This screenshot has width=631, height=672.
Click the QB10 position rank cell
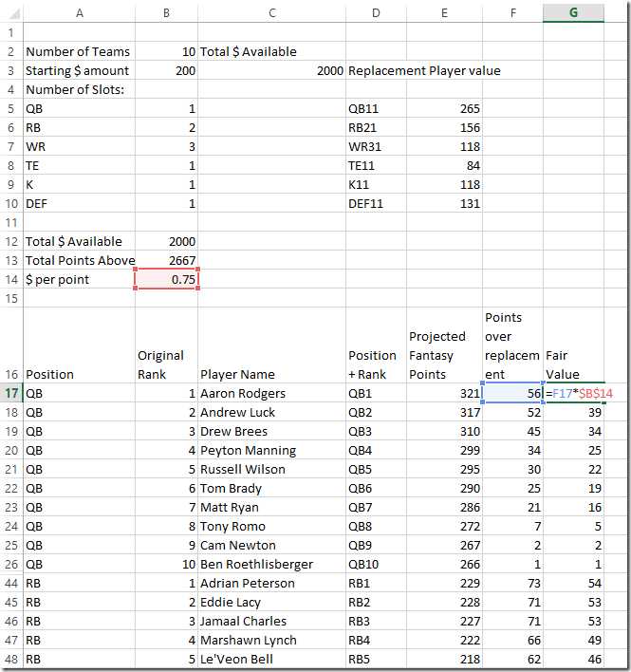376,564
